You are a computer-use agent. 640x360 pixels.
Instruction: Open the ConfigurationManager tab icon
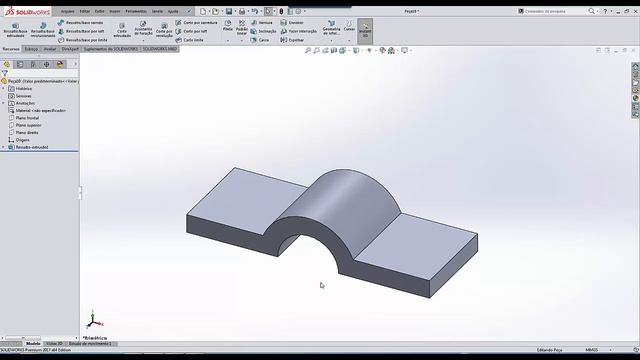33,64
